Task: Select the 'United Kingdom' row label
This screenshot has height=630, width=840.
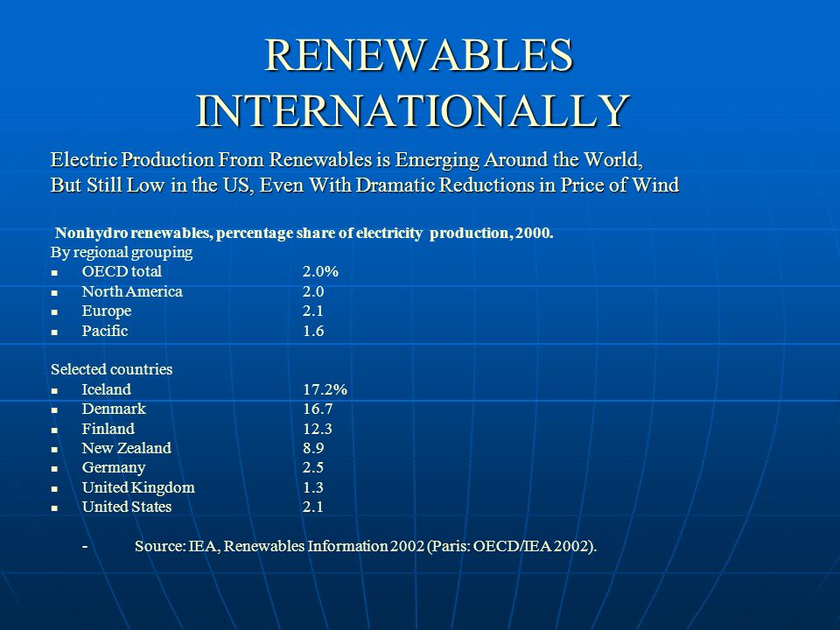Action: (x=138, y=487)
